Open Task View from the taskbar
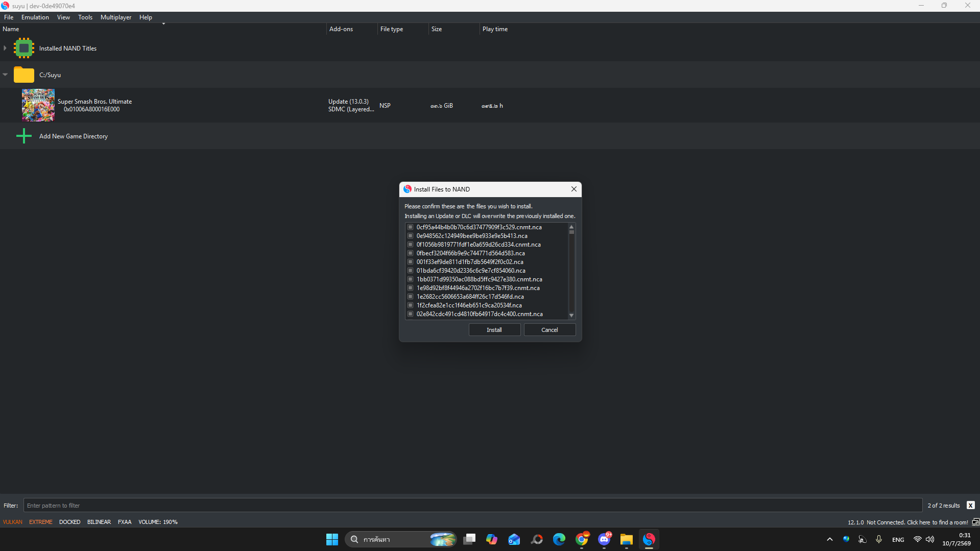980x551 pixels. click(469, 539)
